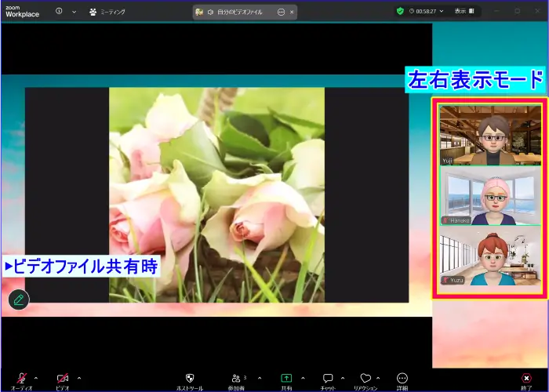Click the green 共有 share screen icon
The height and width of the screenshot is (392, 549).
click(286, 379)
